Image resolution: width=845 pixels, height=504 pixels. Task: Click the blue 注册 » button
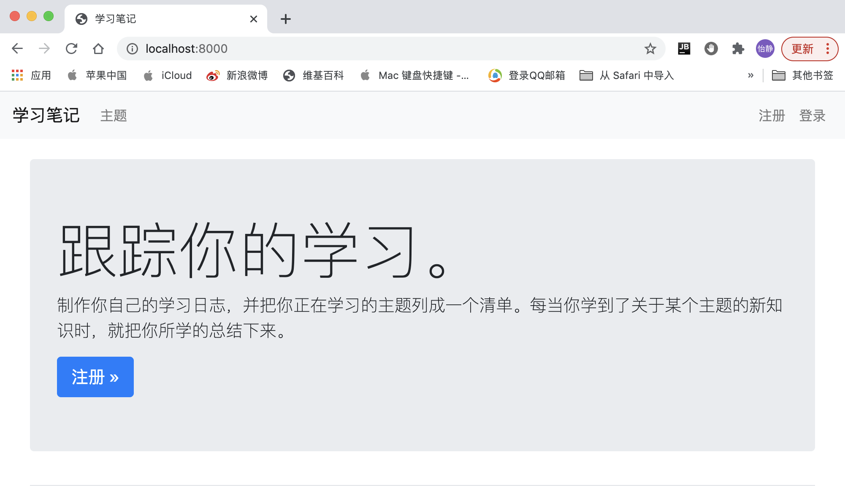point(95,377)
